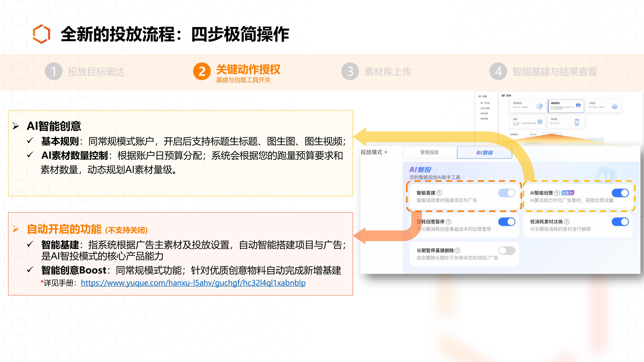This screenshot has width=644, height=362.
Task: Click the AI素材 badge icon
Action: (x=567, y=193)
